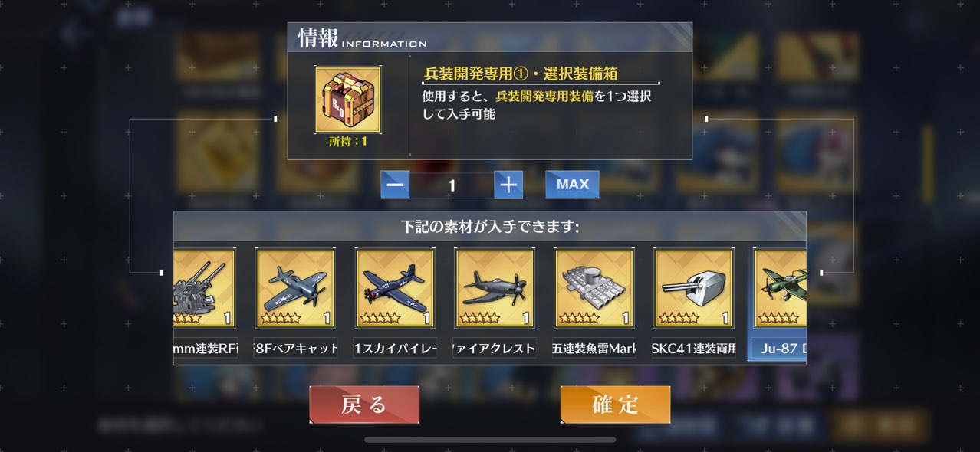980x452 pixels.
Task: Increase quantity with the plus button
Action: click(x=508, y=185)
